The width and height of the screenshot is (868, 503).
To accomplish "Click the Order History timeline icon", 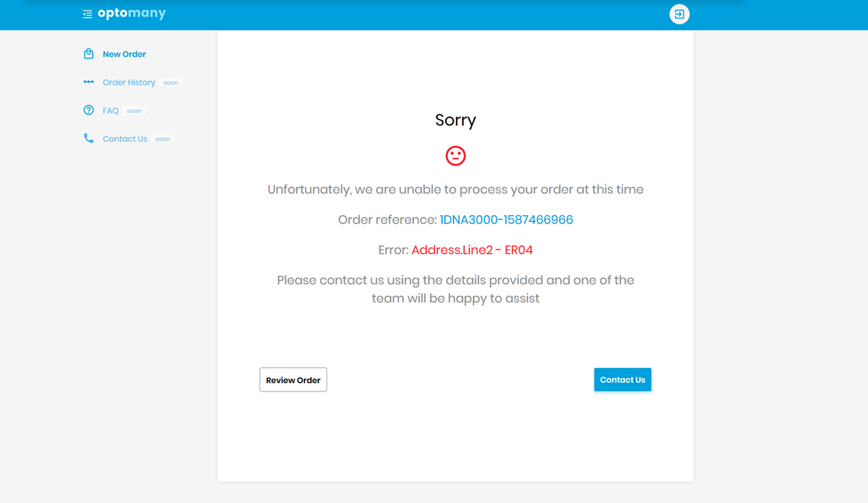I will point(89,82).
